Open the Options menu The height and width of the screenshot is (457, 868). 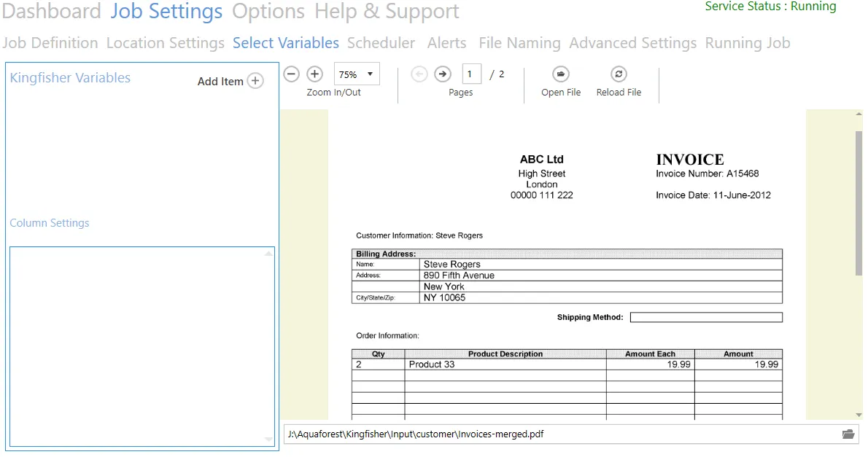click(268, 12)
